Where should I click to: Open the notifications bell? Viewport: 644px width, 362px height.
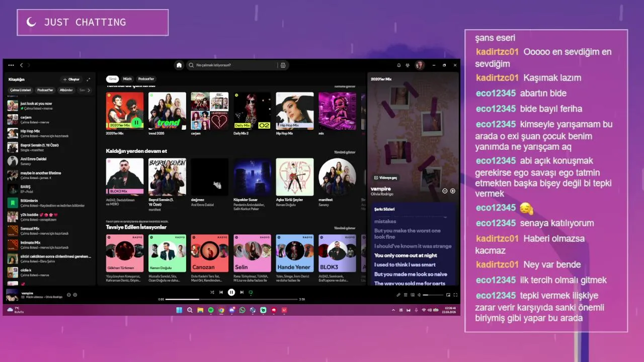pyautogui.click(x=398, y=65)
